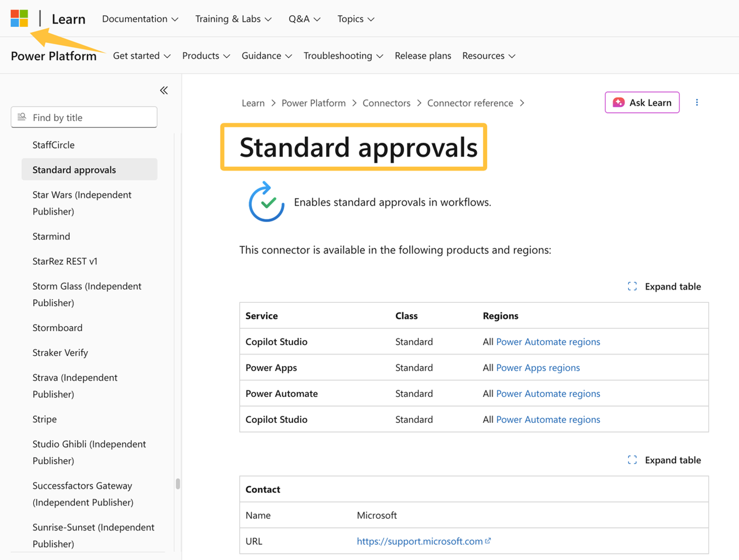Expand the Training & Labs menu
This screenshot has width=739, height=560.
coord(233,19)
